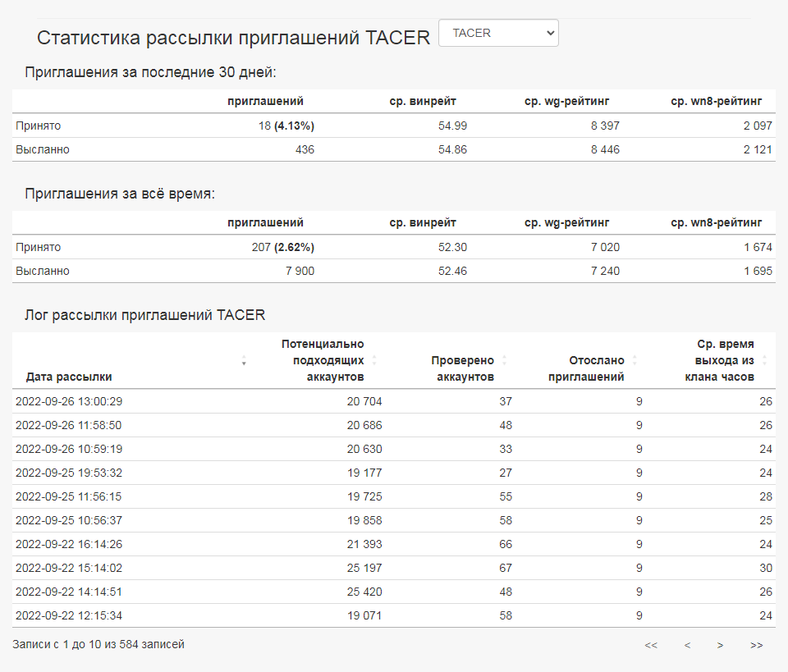Select log row dated 2022-09-25 19:53:32
This screenshot has width=788, height=672.
[x=69, y=473]
